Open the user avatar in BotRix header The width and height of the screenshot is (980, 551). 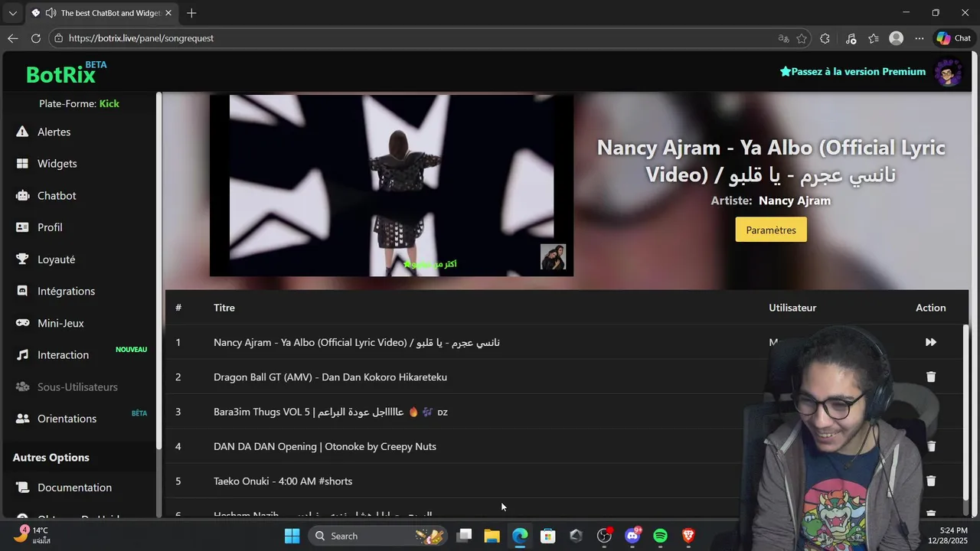coord(949,72)
